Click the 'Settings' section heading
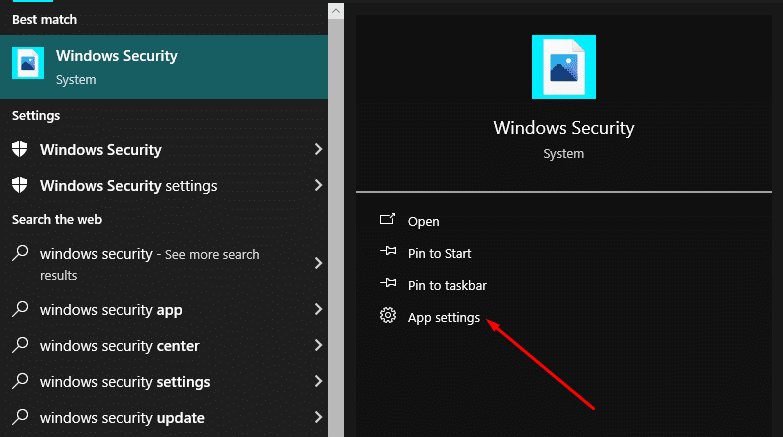Screen dimensions: 783x437 click(36, 115)
